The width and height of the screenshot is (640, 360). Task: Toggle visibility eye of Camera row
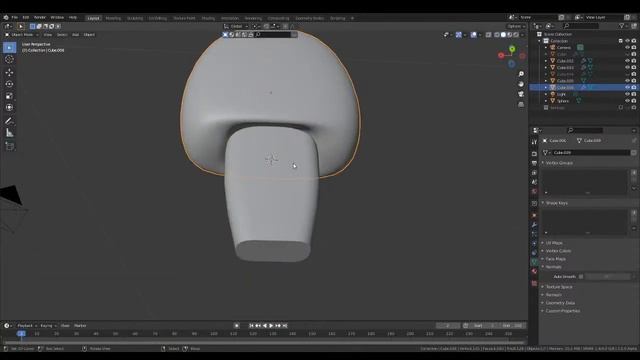627,47
